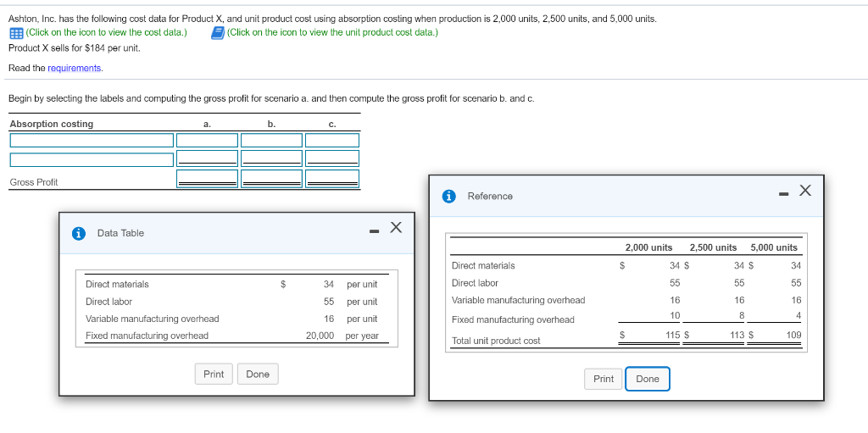Click the Reference info icon
The image size is (868, 433).
[449, 196]
